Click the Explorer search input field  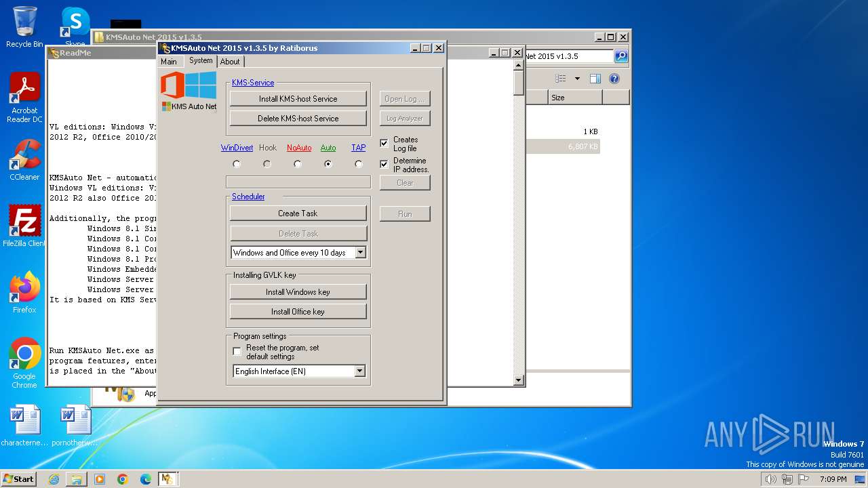[x=568, y=56]
